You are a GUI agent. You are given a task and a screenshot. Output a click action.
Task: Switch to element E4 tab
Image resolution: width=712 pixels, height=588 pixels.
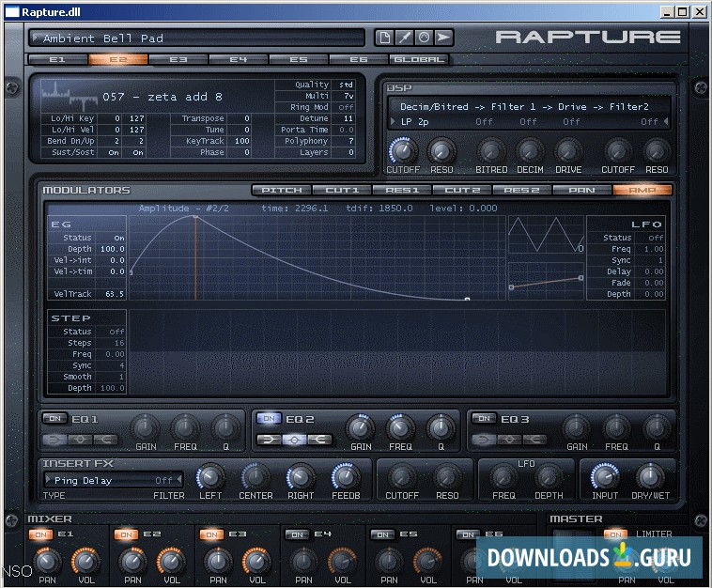[238, 59]
